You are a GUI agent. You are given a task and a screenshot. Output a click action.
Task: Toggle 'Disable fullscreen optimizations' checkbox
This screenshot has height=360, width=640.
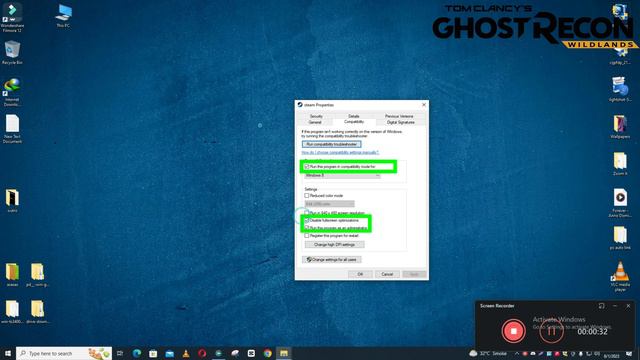307,220
